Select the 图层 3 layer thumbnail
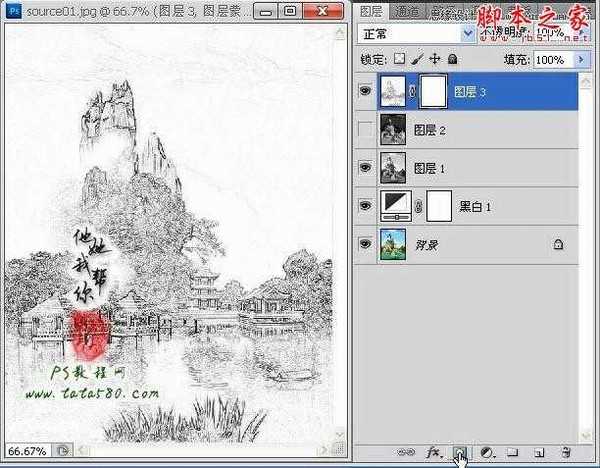This screenshot has height=468, width=600. [393, 91]
